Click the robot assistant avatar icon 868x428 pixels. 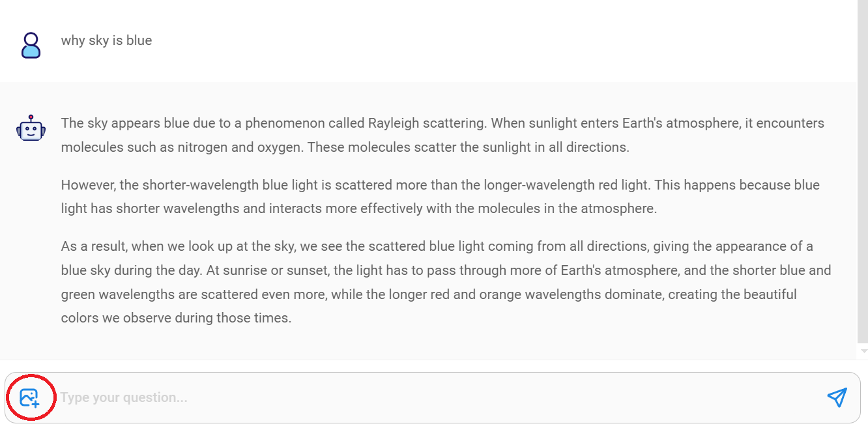tap(31, 128)
